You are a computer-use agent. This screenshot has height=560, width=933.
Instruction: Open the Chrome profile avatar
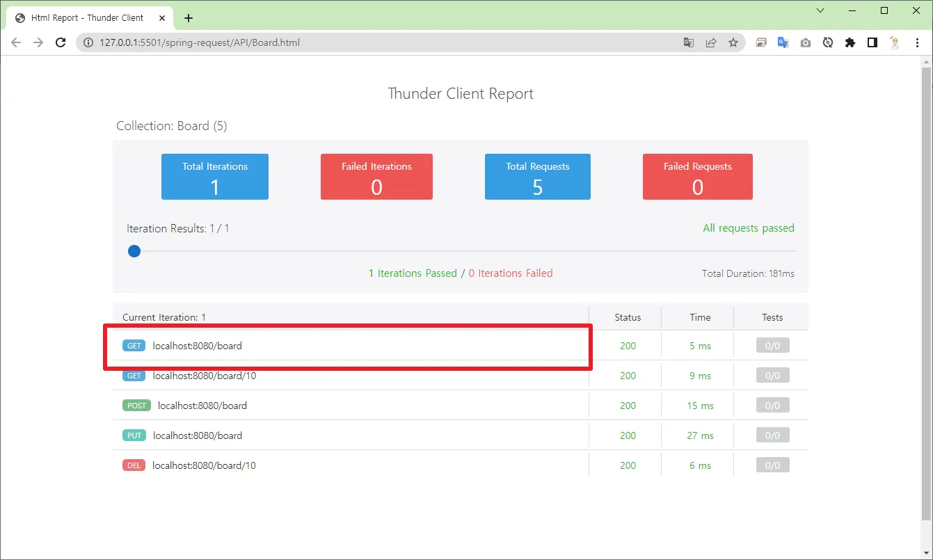pyautogui.click(x=895, y=42)
